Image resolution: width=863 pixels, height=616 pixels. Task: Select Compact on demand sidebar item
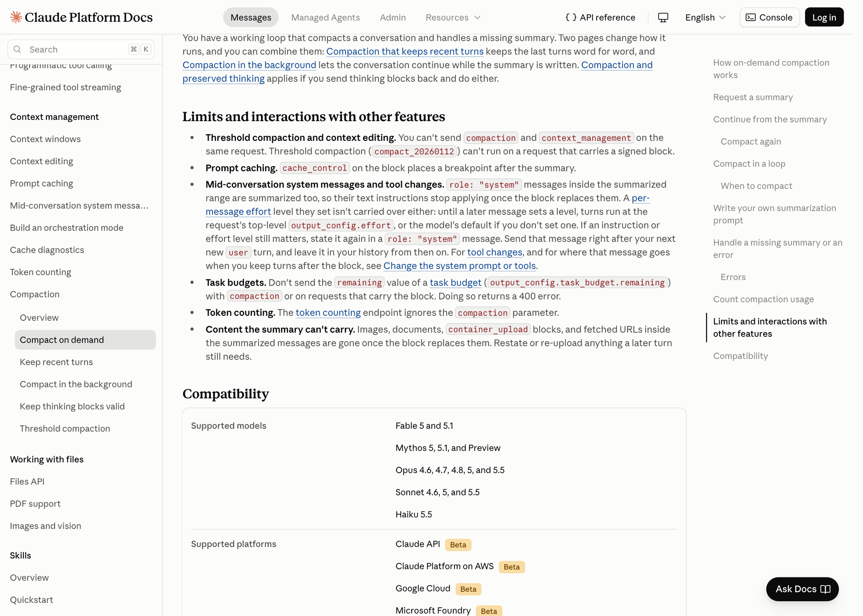click(85, 340)
